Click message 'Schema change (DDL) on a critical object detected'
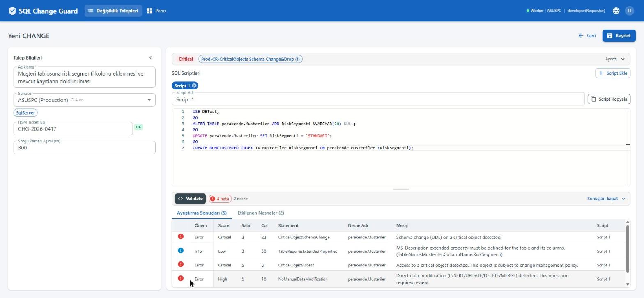Screen dimensions: 644x298 448,237
